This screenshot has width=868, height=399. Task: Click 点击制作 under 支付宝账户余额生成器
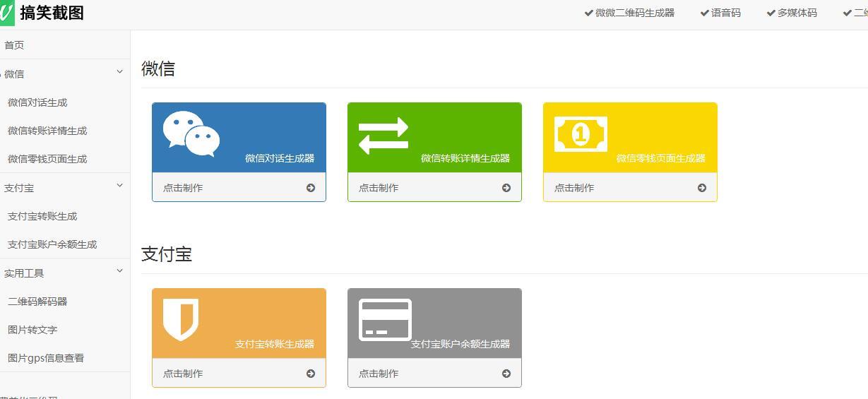[x=379, y=374]
